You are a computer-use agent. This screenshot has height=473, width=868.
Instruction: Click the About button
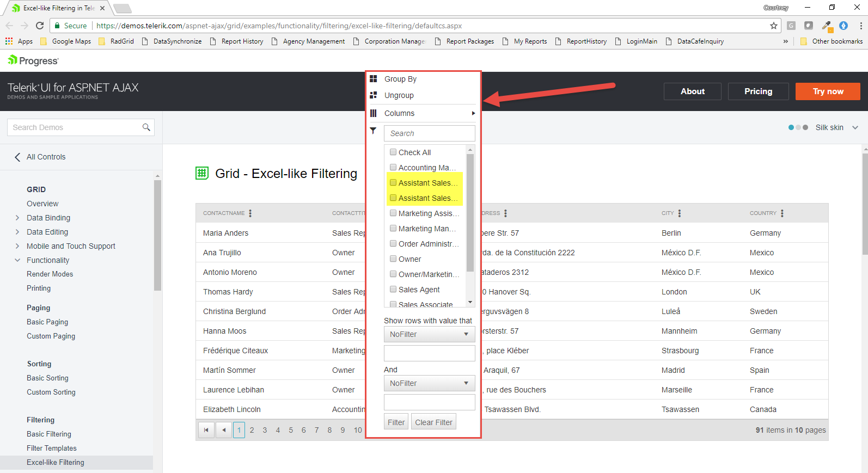(x=693, y=91)
